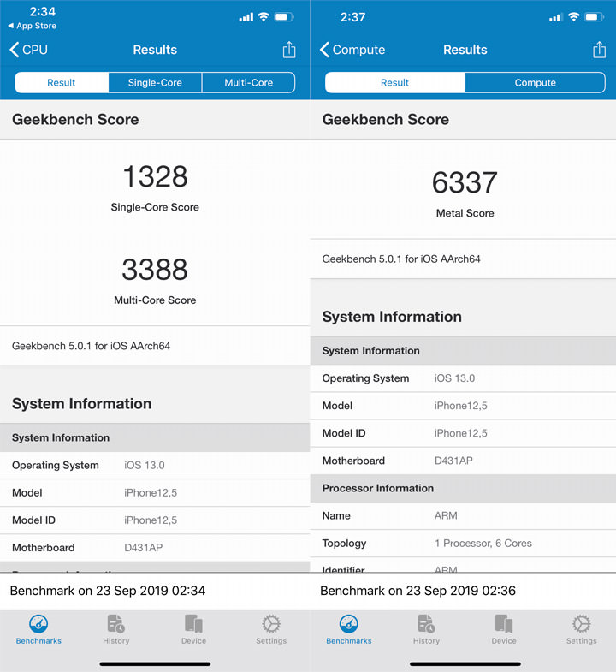Go back to Compute screen
This screenshot has width=616, height=672.
(x=352, y=50)
